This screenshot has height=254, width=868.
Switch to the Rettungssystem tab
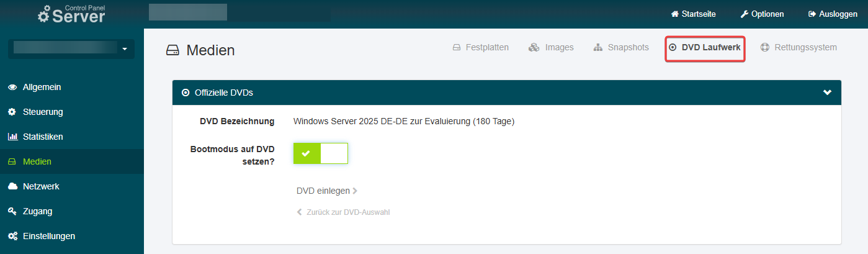pyautogui.click(x=799, y=47)
